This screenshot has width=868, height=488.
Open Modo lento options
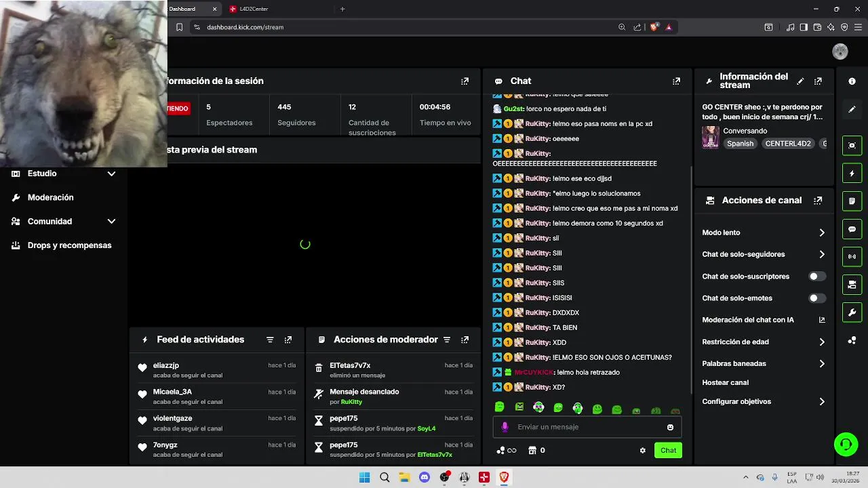coord(764,232)
